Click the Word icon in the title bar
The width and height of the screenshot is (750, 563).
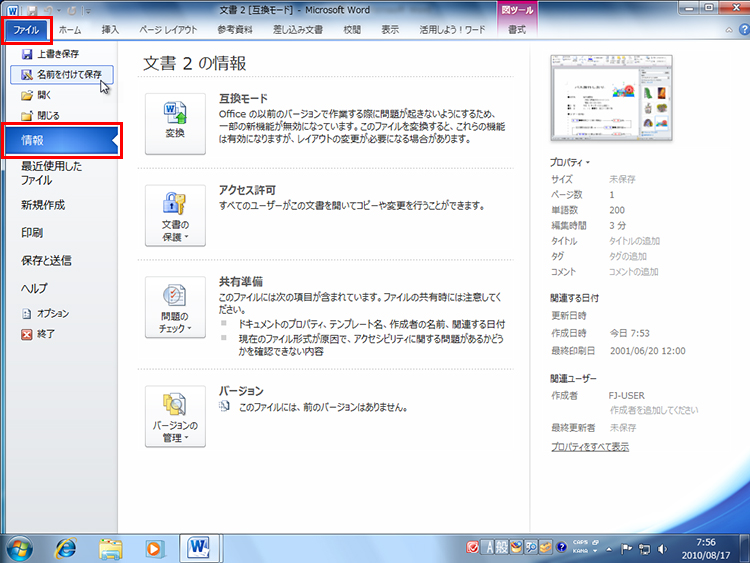tap(12, 11)
